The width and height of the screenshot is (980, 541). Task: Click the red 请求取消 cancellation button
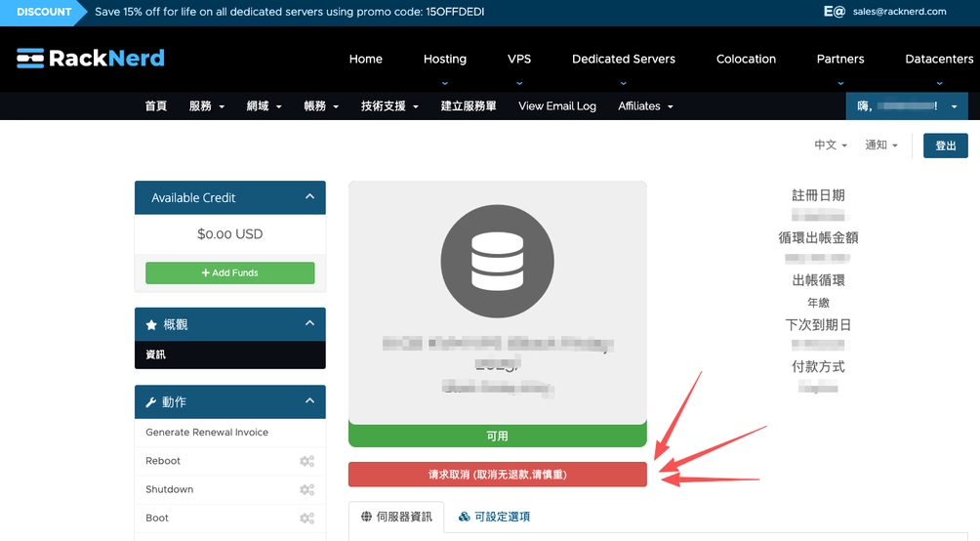498,475
